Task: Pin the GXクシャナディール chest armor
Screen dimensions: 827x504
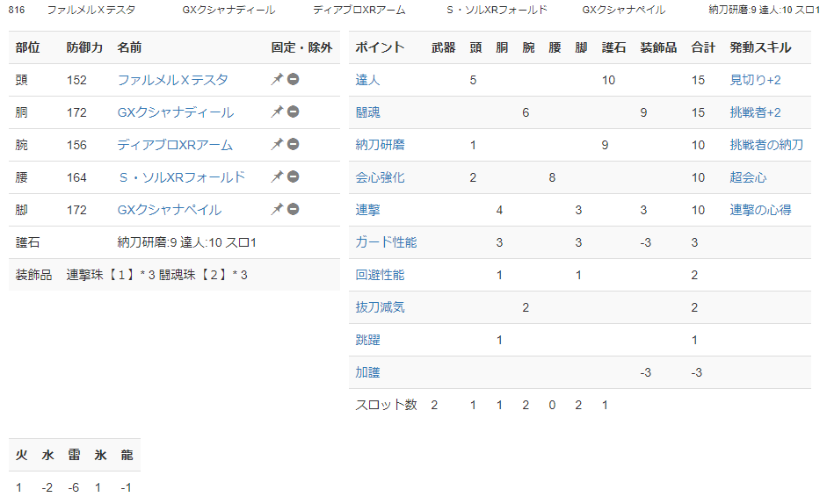Action: tap(277, 112)
